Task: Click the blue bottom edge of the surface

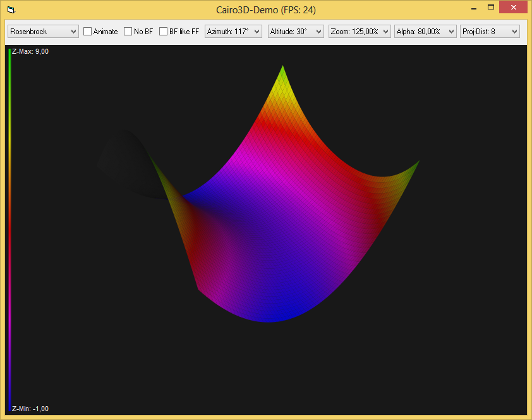Action: coord(270,318)
